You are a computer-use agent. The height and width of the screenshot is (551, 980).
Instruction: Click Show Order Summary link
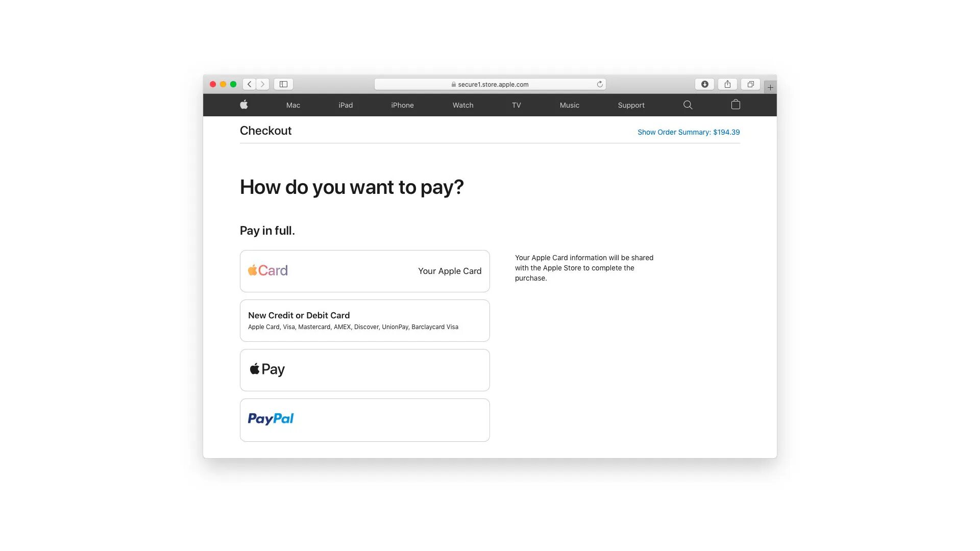(x=689, y=132)
